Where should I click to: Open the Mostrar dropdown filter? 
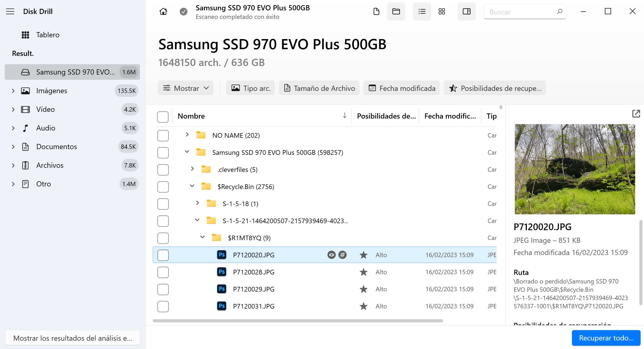[186, 88]
